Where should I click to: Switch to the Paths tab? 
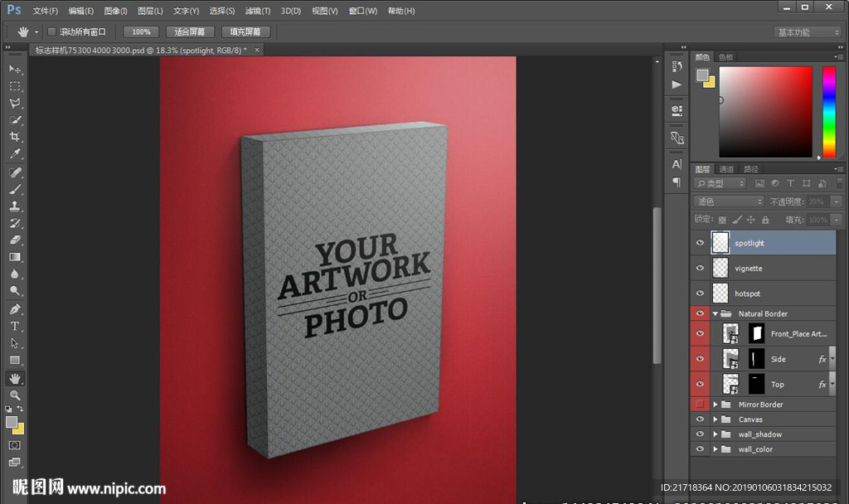pos(751,169)
